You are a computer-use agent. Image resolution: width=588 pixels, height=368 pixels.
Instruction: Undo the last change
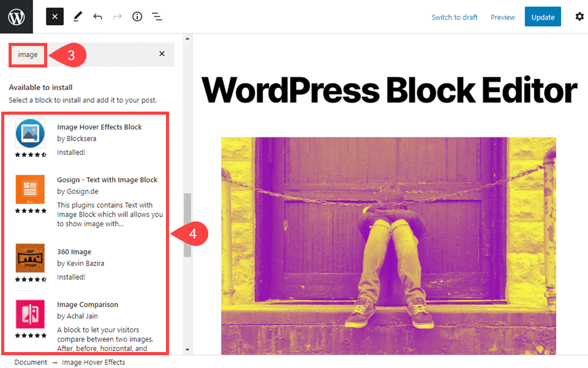coord(97,17)
